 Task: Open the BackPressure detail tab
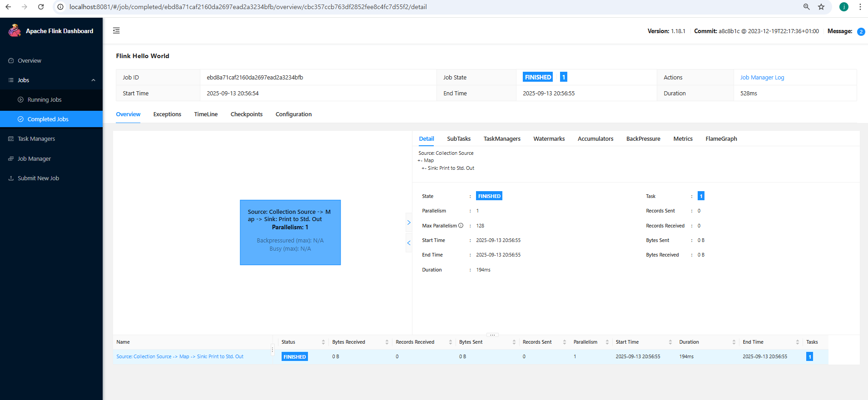point(643,139)
